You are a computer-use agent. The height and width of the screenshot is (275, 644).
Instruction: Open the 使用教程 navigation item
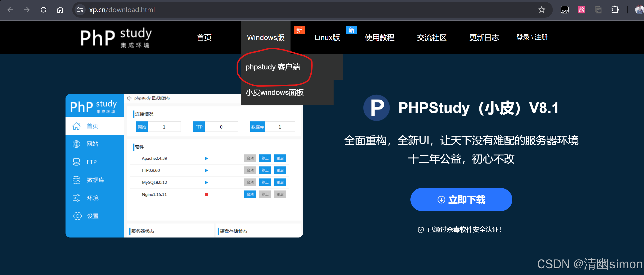coord(379,37)
